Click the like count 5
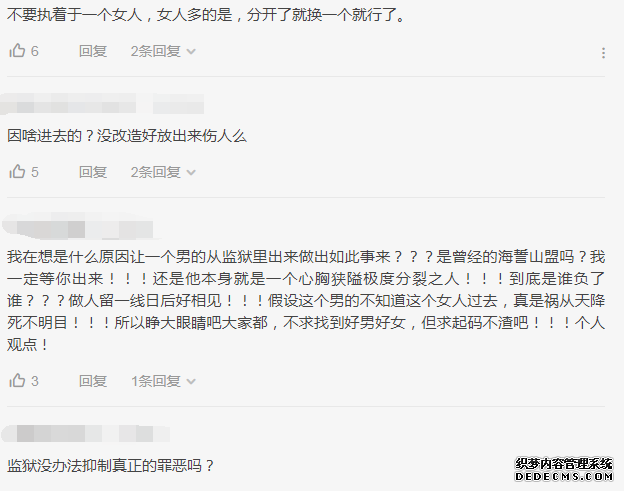Screen dimensions: 624x491 [x=35, y=172]
